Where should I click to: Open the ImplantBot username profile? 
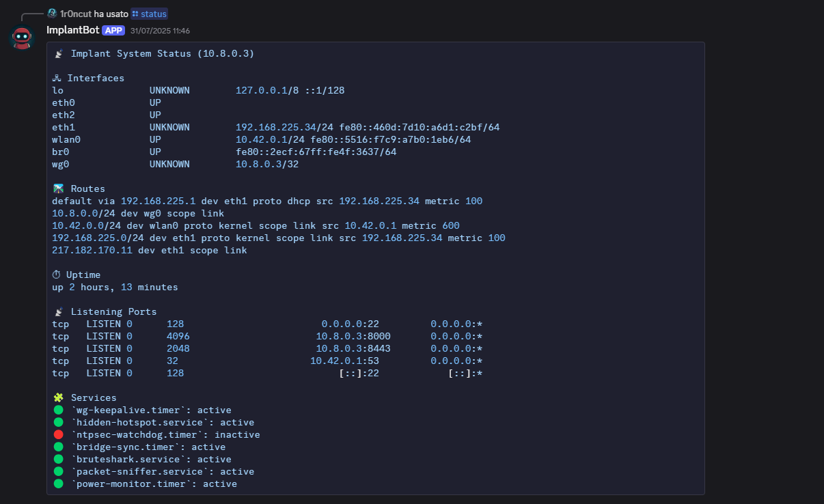(72, 30)
